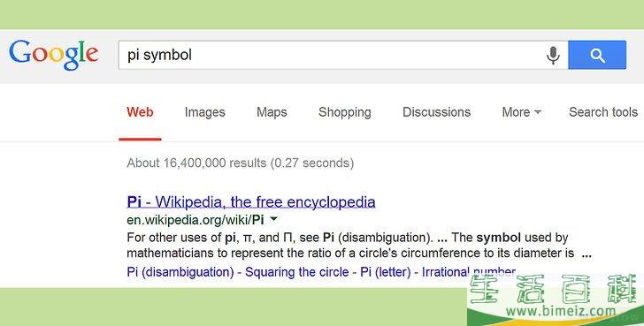Image resolution: width=644 pixels, height=326 pixels.
Task: Click the About 16,400,000 results text
Action: (241, 163)
